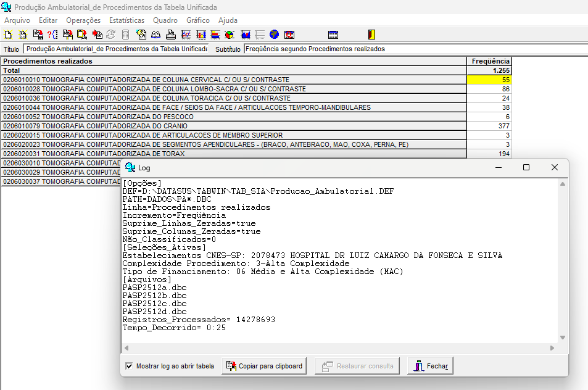Click the 'Procedimentos realizados' column header

click(x=234, y=61)
